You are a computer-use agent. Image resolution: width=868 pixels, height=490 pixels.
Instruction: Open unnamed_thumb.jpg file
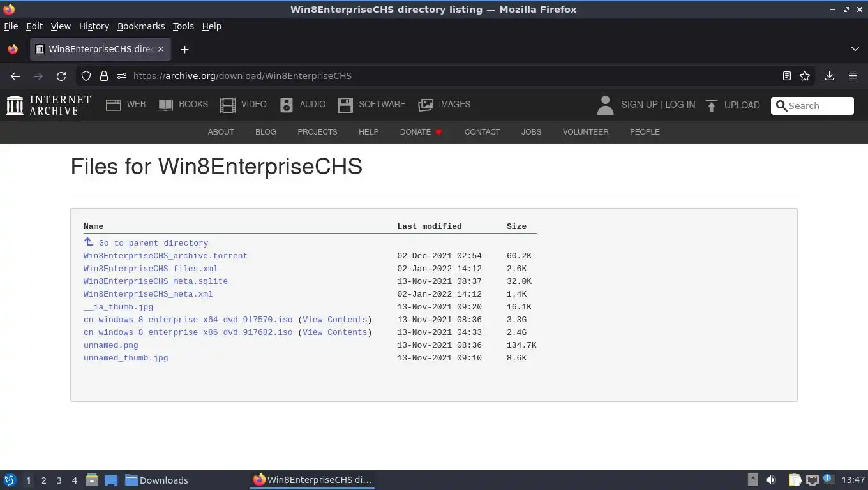tap(126, 358)
